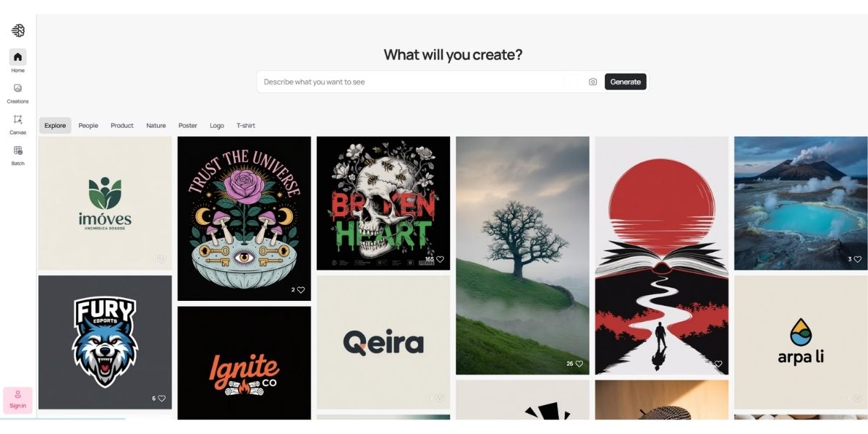This screenshot has width=868, height=434.
Task: Open the Creations sidebar icon
Action: tap(17, 88)
